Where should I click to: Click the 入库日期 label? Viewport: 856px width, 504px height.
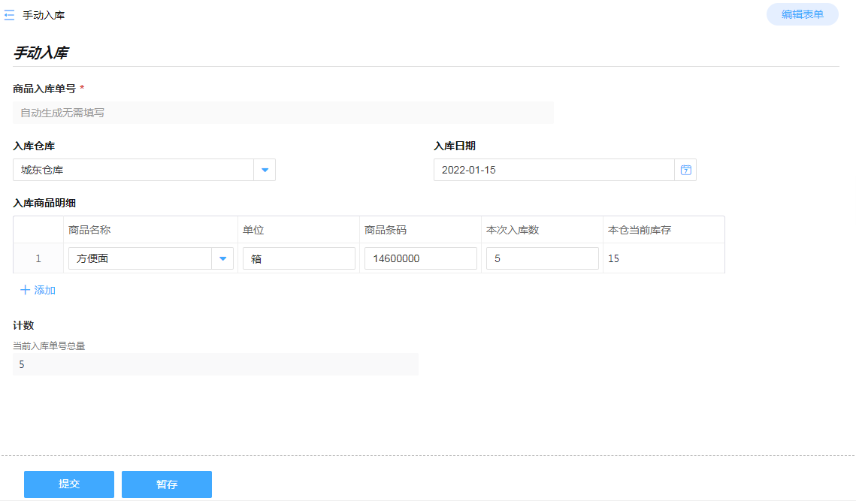pos(455,146)
